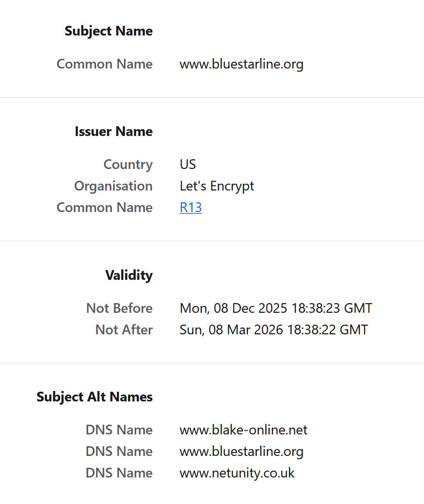Click the www.bluestarline.org subject common name value
The image size is (424, 504).
coord(241,64)
